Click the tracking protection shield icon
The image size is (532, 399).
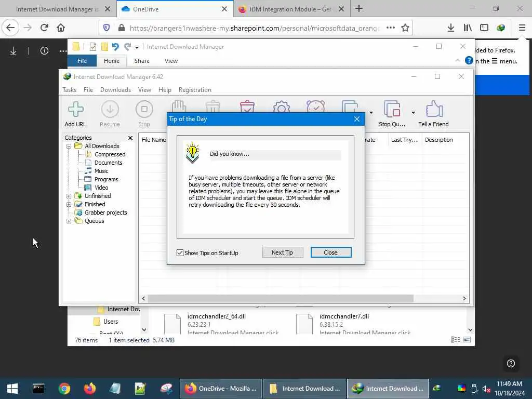click(x=107, y=28)
